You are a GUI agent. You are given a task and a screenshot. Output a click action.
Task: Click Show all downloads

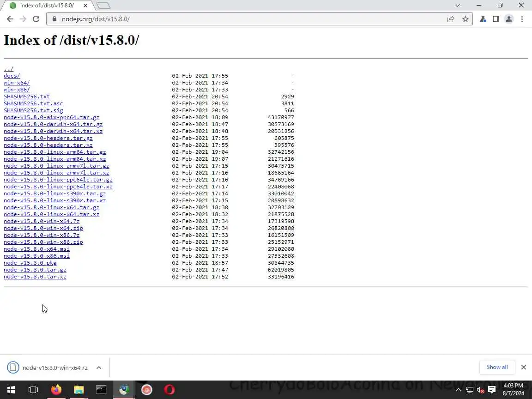tap(497, 367)
